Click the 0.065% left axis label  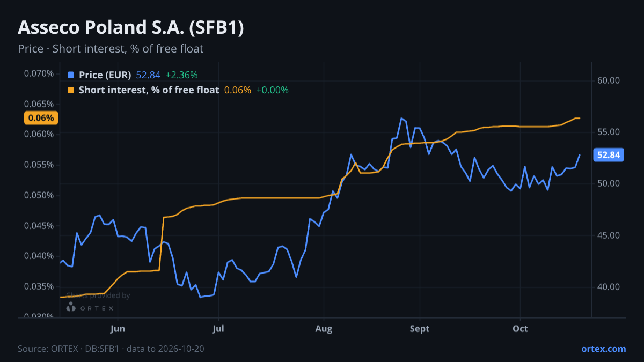(39, 104)
